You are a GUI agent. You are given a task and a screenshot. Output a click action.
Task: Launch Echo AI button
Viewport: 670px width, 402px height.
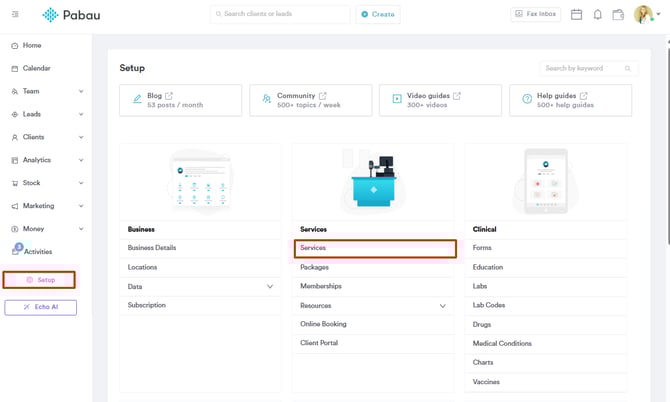pyautogui.click(x=40, y=307)
